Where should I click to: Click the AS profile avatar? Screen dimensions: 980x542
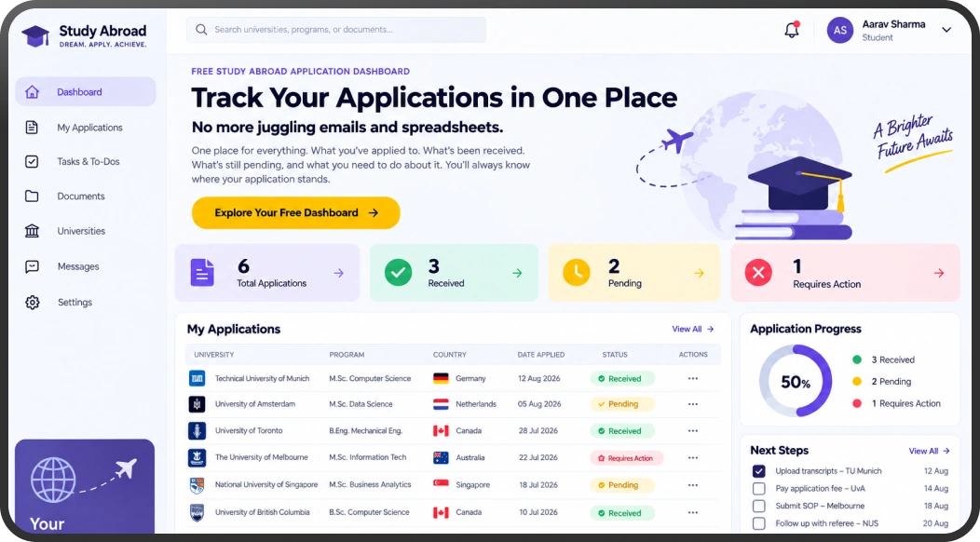pos(840,30)
